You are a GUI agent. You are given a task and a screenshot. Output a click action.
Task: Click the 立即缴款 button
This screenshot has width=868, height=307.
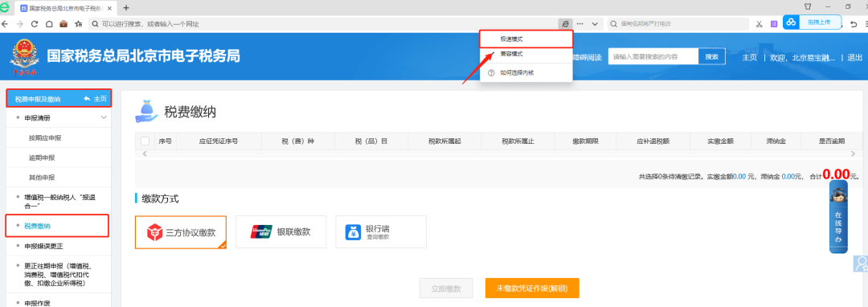[446, 289]
